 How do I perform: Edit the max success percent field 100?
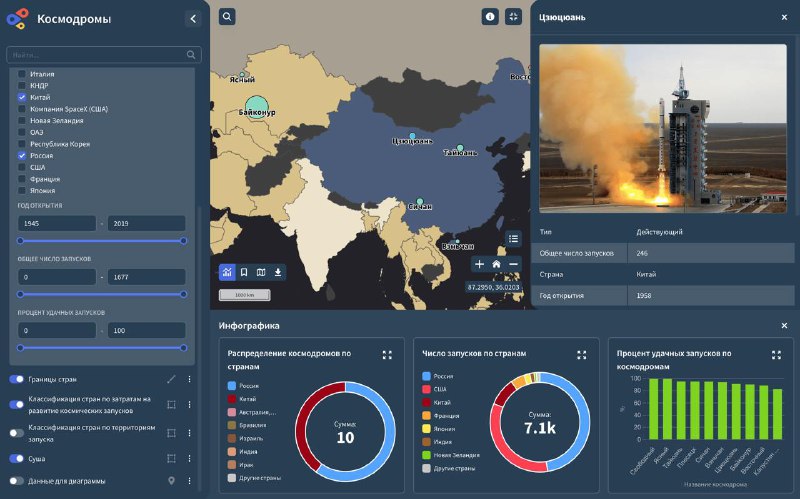[146, 331]
